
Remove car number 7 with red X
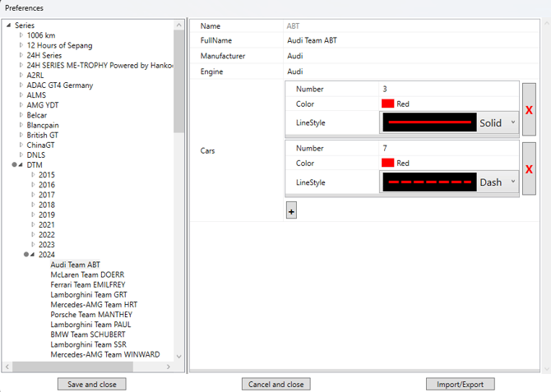tap(529, 168)
